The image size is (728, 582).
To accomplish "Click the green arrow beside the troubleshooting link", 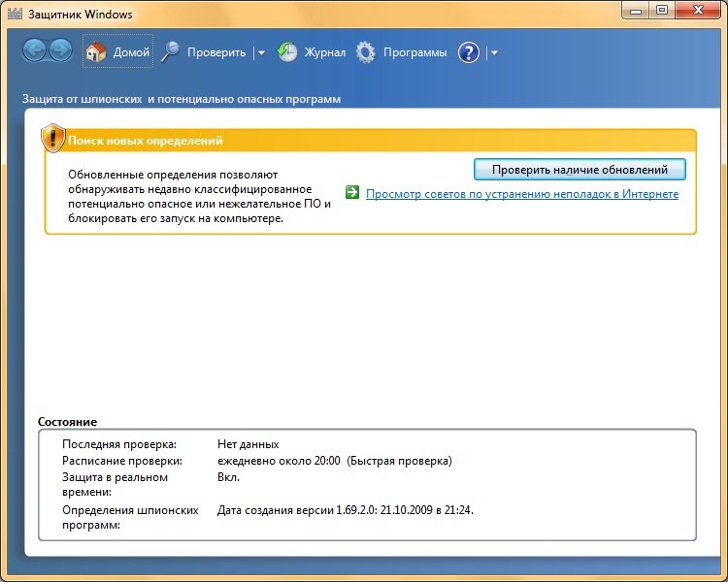I will [352, 193].
